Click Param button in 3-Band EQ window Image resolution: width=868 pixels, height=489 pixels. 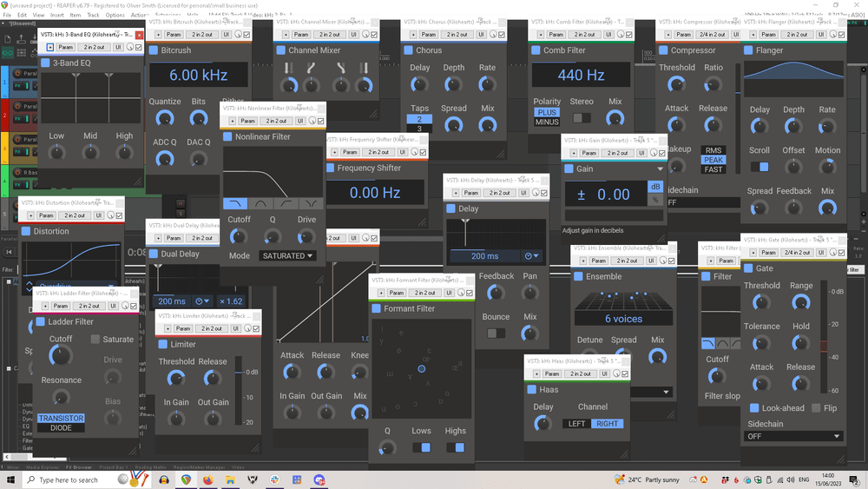point(65,47)
